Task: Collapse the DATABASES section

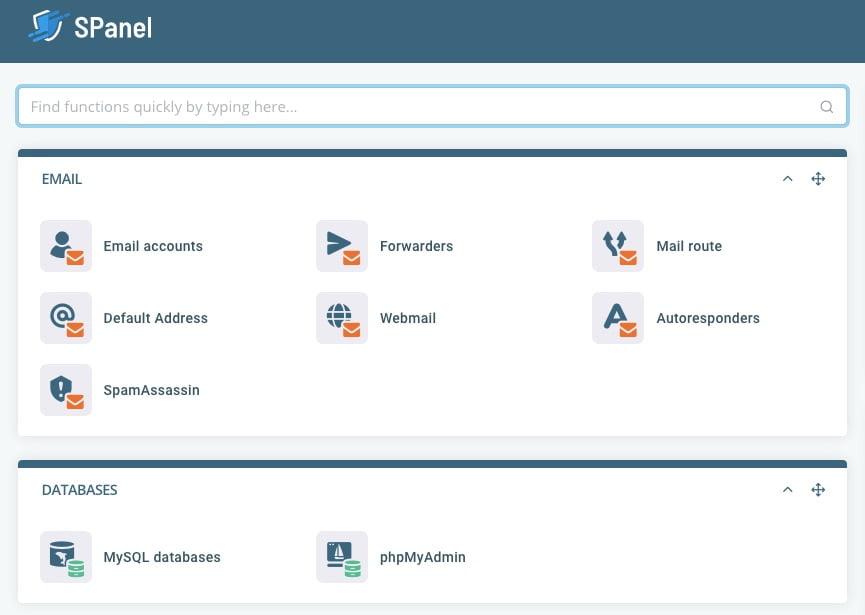Action: 787,490
